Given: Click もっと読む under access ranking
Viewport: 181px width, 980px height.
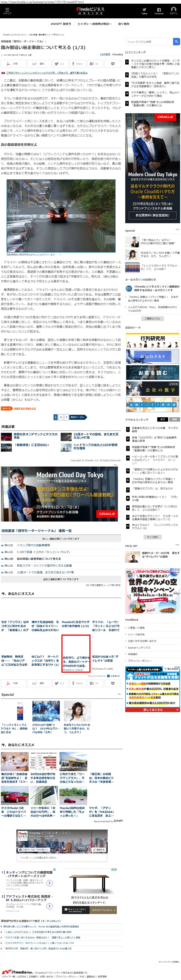Looking at the screenshot, I should coord(152,537).
